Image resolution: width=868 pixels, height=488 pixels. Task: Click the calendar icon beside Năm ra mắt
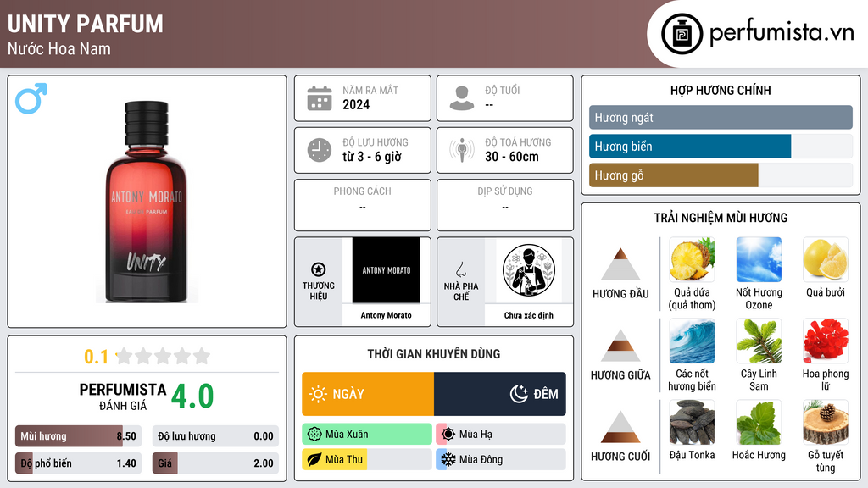320,98
